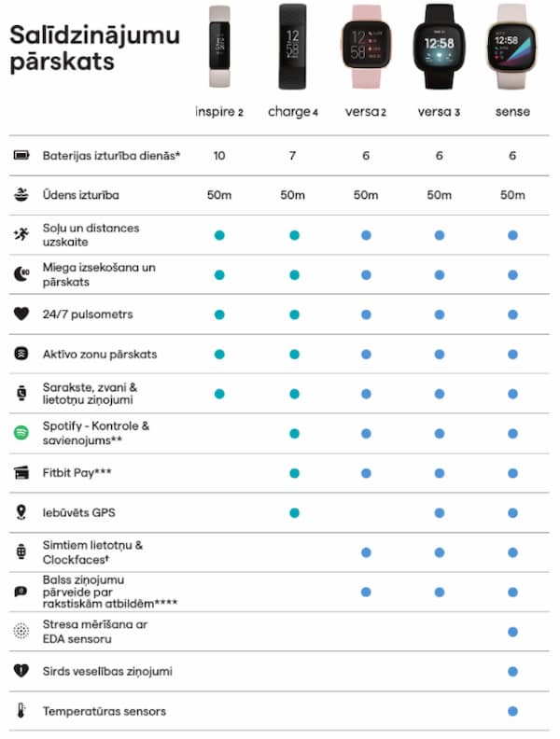
Task: Click the EDA stress sensor icon
Action: [x=21, y=631]
